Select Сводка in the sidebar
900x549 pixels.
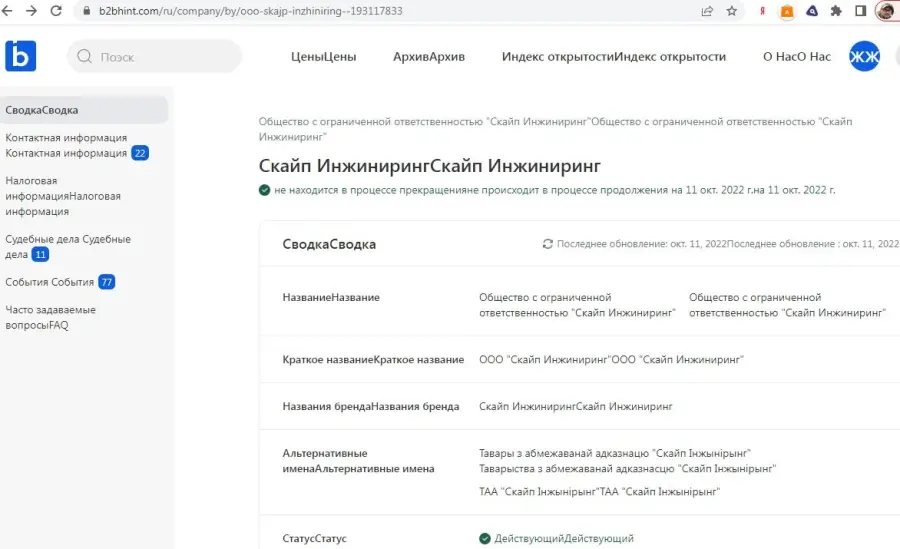(84, 110)
